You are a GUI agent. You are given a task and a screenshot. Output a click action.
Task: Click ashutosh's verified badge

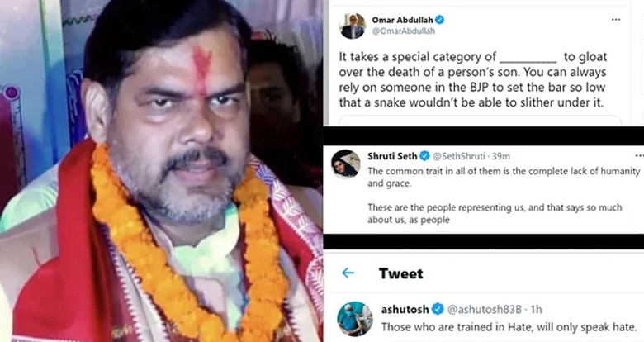click(x=438, y=309)
